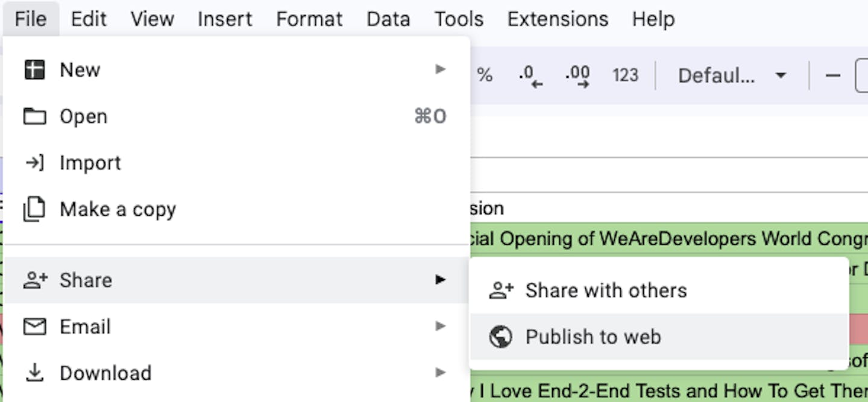The height and width of the screenshot is (402, 868).
Task: Open the 123 number format menu
Action: 625,76
